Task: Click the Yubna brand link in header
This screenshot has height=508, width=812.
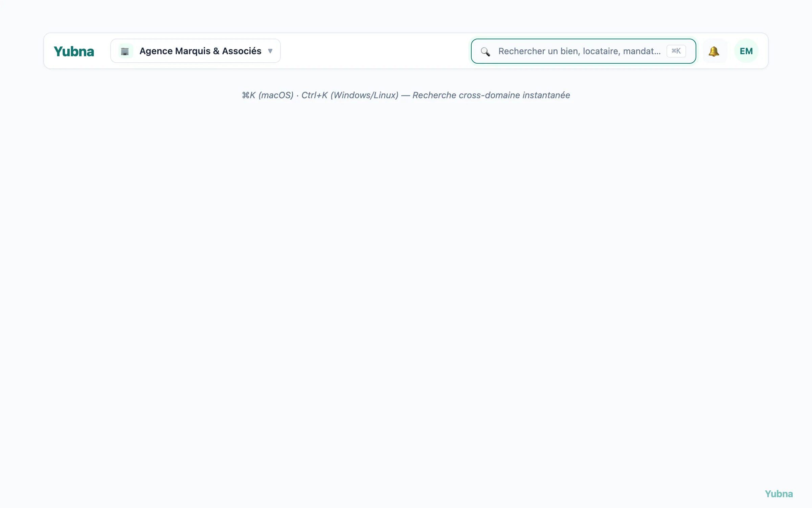Action: click(74, 51)
